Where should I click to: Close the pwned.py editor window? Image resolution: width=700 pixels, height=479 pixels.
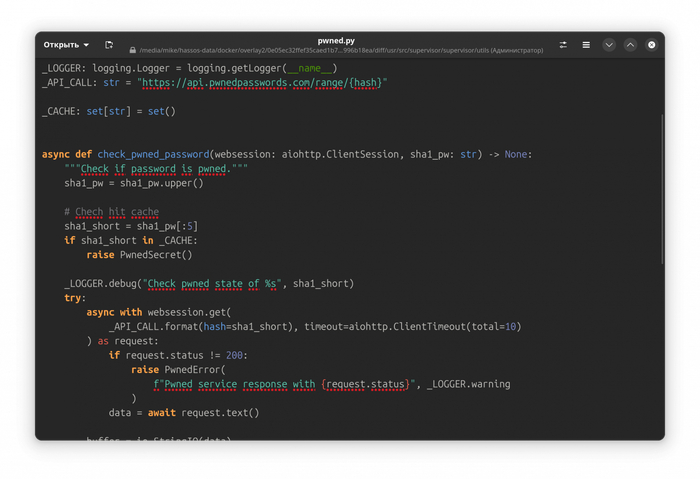coord(652,45)
